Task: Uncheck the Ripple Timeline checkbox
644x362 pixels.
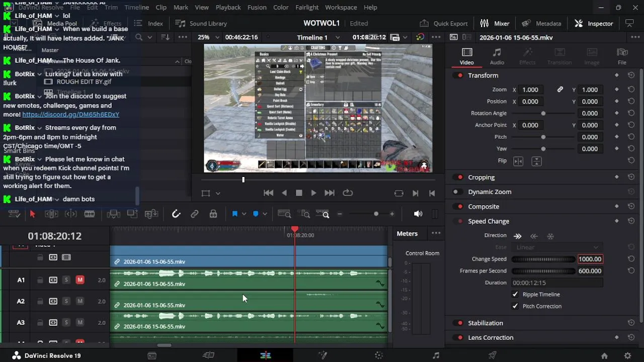Action: tap(515, 294)
